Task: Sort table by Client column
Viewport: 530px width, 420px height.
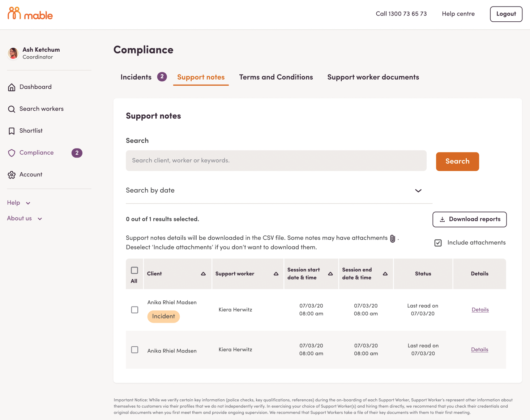Action: click(x=203, y=274)
